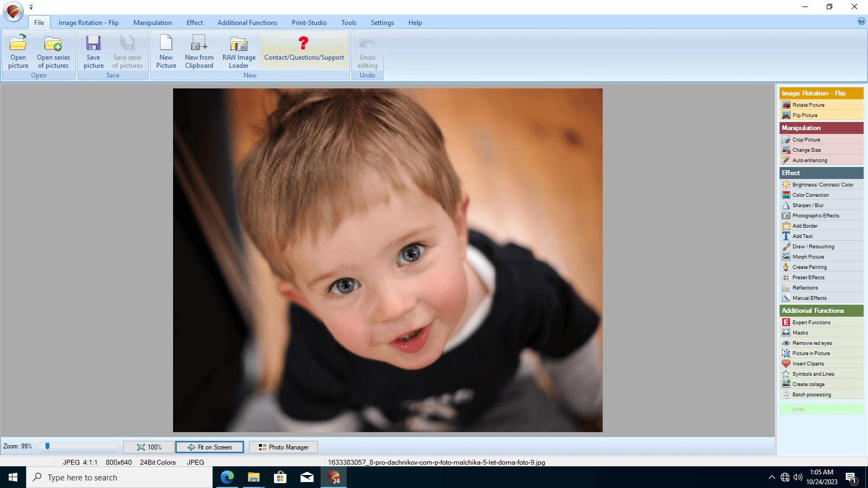Select Create Painting effect

(821, 267)
